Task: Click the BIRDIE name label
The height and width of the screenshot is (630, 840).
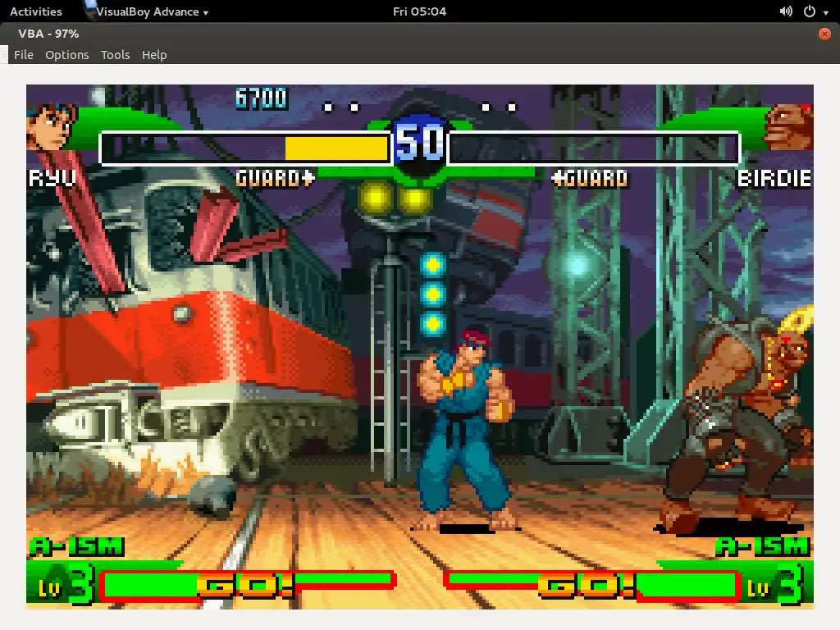Action: coord(774,178)
